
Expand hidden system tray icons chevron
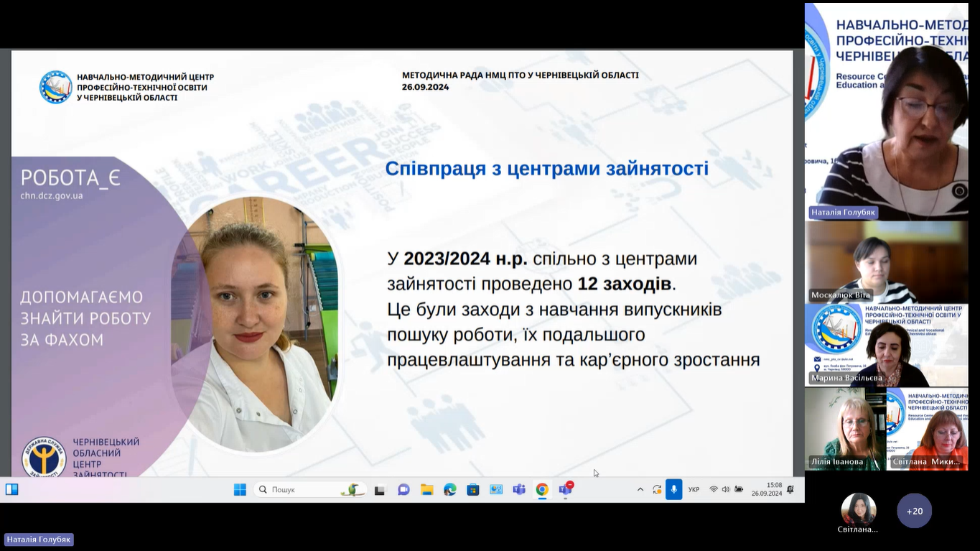pyautogui.click(x=640, y=489)
